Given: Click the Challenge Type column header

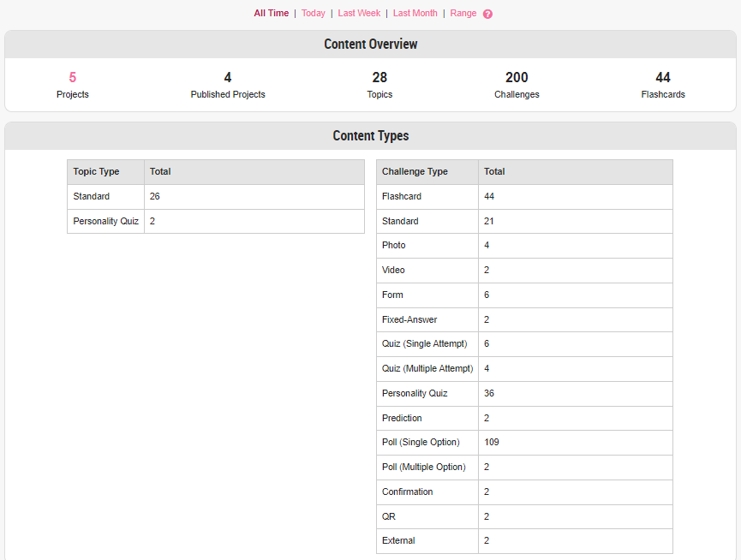Looking at the screenshot, I should coord(427,172).
